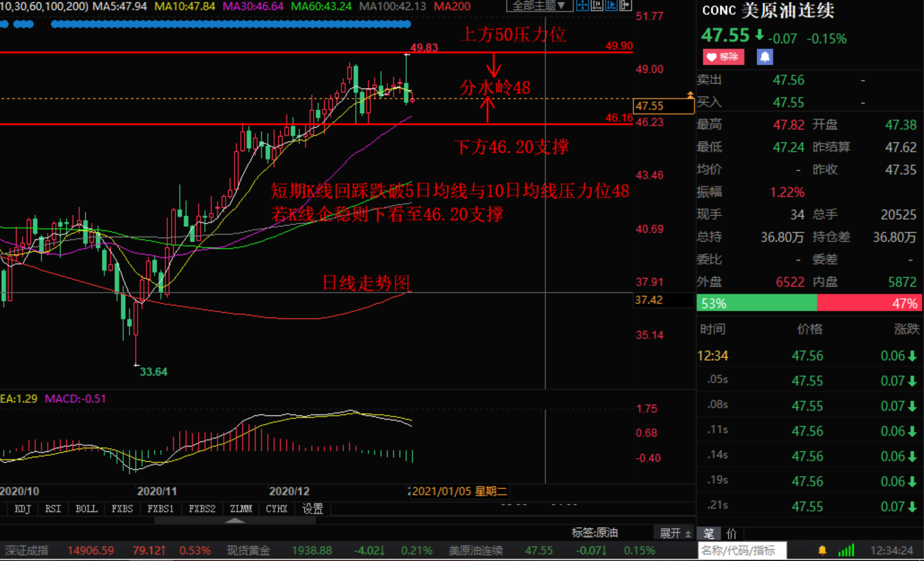Viewport: 924px width, 561px height.
Task: Click the green 53% buy-sell ratio bar
Action: (x=756, y=304)
